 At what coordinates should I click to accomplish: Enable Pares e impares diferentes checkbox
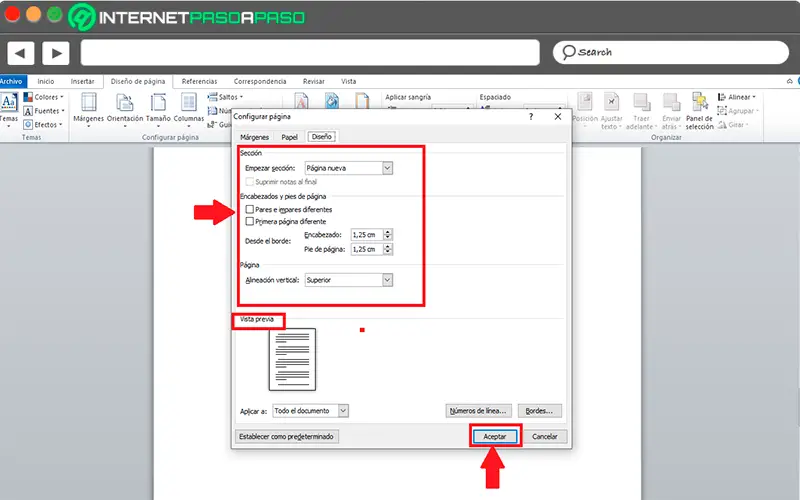tap(249, 209)
